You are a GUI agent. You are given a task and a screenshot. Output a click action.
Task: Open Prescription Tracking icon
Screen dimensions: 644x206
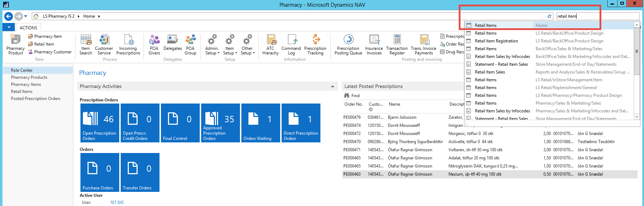315,45
